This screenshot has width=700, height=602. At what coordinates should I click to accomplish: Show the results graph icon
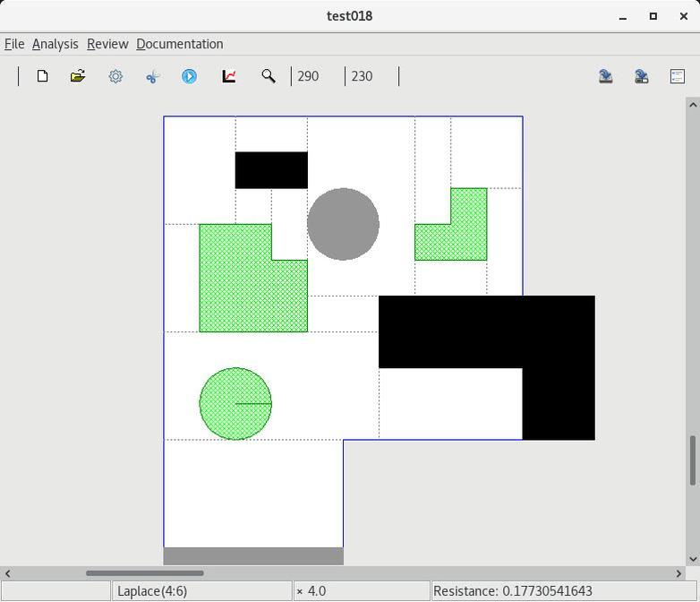point(229,76)
